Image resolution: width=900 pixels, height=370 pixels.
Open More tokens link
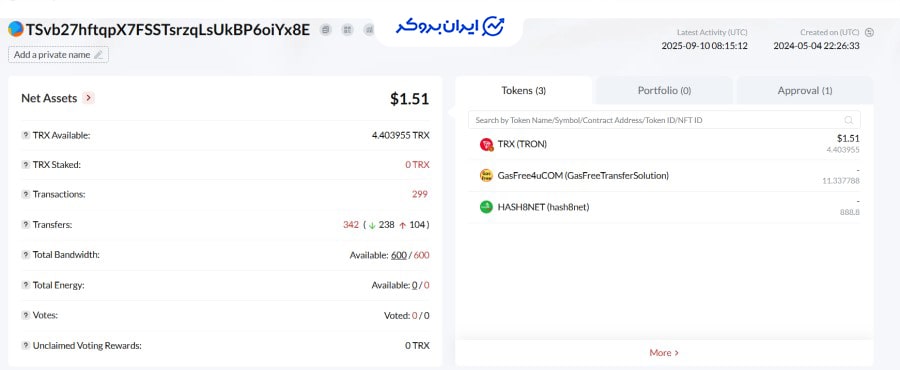pyautogui.click(x=664, y=353)
